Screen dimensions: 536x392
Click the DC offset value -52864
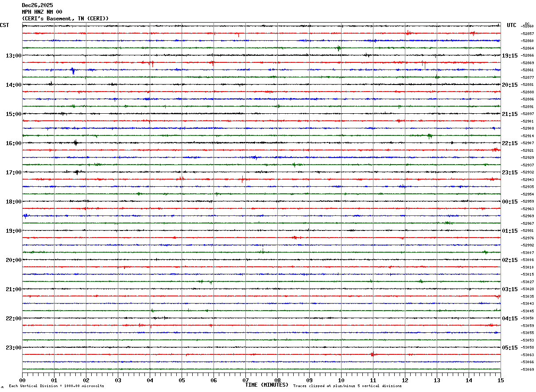tap(528, 48)
